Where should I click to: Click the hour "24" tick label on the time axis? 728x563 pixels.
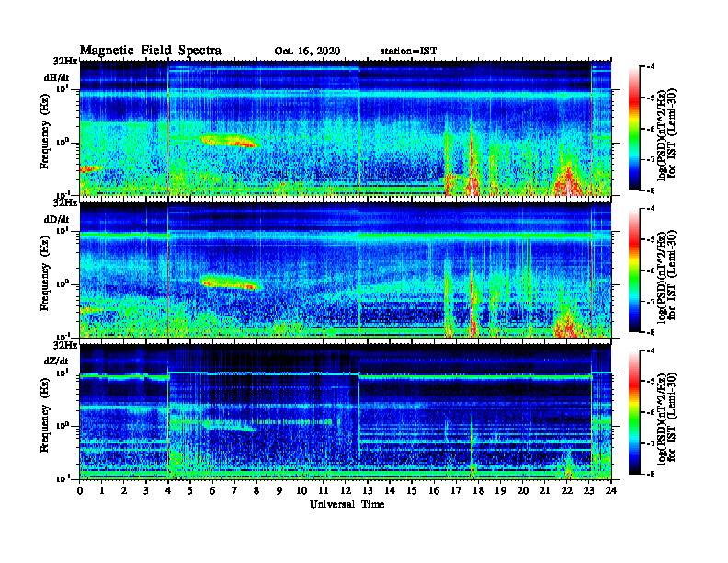pos(611,491)
